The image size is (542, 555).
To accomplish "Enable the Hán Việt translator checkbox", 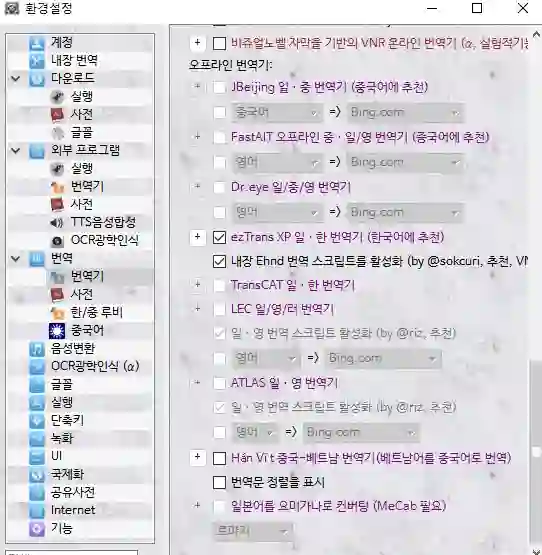I will coord(219,459).
